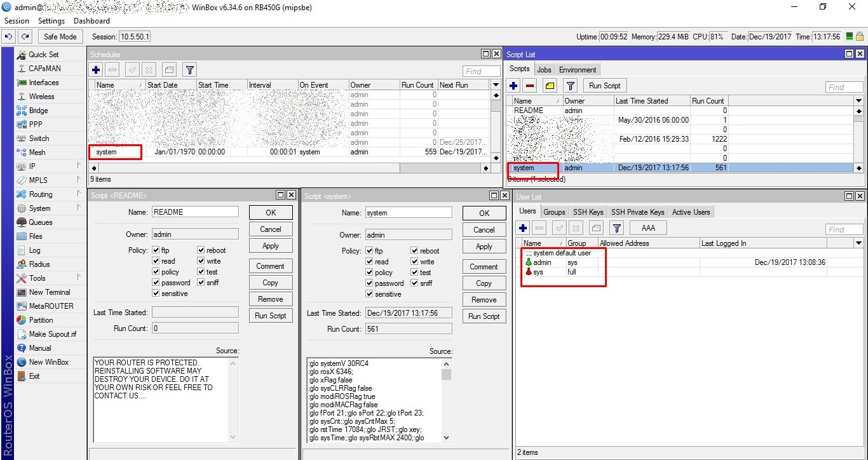Open column dropdown in Scheduler table header
The height and width of the screenshot is (460, 868).
(x=496, y=85)
